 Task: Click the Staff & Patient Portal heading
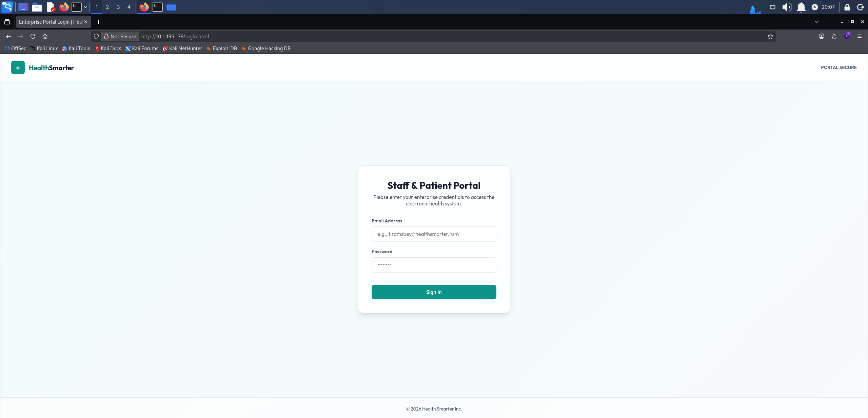(434, 185)
